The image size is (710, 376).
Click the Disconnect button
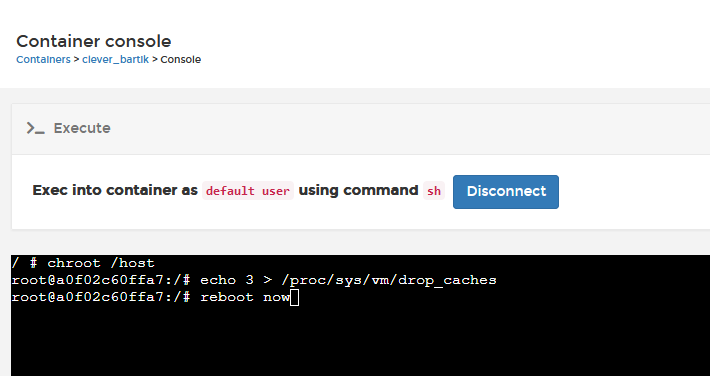click(x=506, y=192)
